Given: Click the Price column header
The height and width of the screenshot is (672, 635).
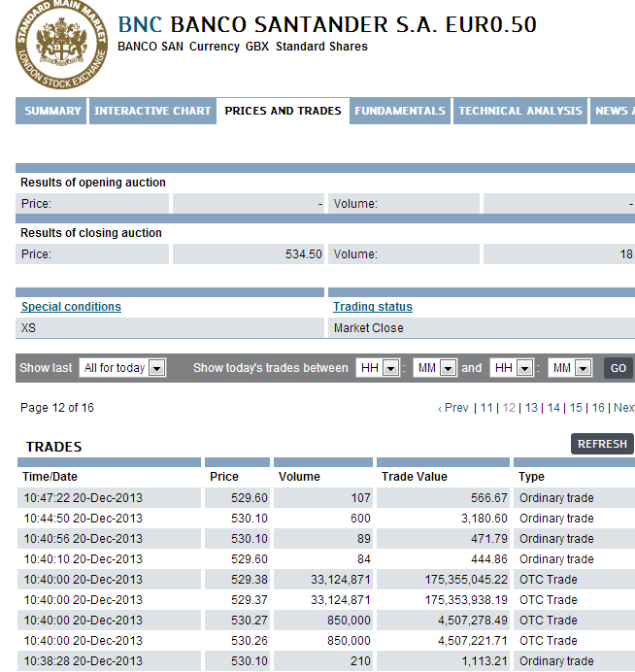Looking at the screenshot, I should point(224,477).
